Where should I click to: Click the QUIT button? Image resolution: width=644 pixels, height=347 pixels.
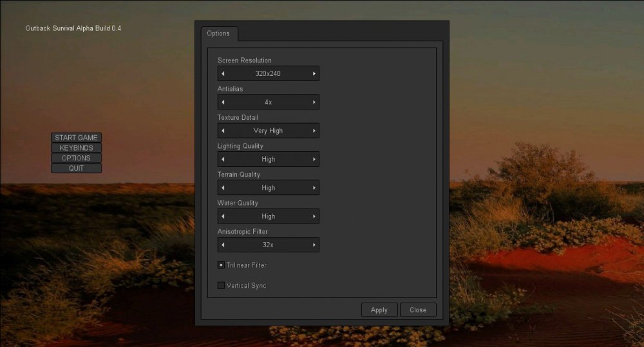tap(76, 168)
